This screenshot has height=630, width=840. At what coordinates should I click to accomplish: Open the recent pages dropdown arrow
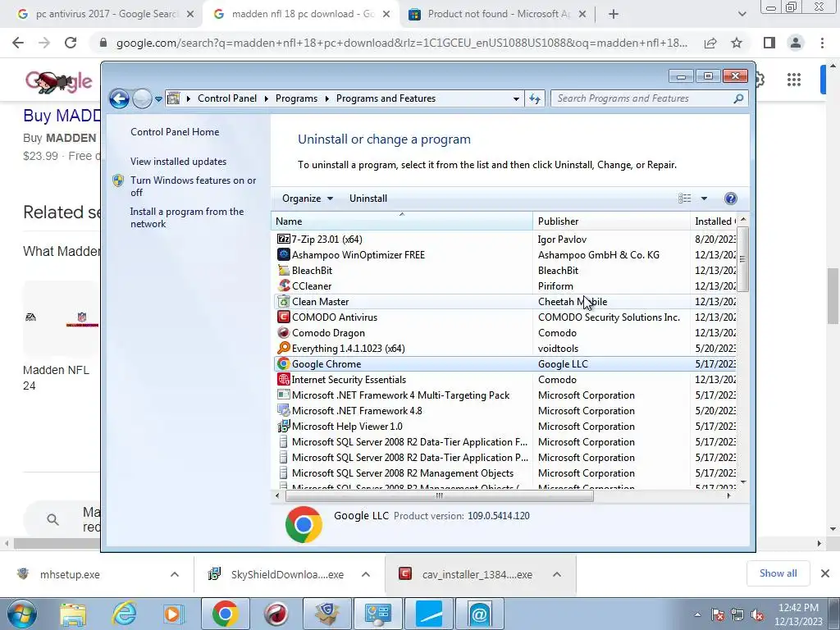pos(158,98)
